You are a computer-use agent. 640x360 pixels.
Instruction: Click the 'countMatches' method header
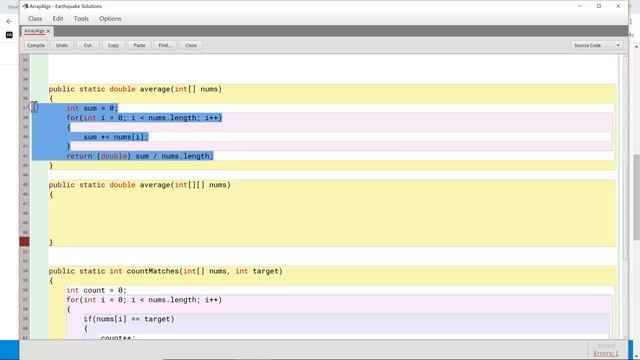click(x=165, y=271)
